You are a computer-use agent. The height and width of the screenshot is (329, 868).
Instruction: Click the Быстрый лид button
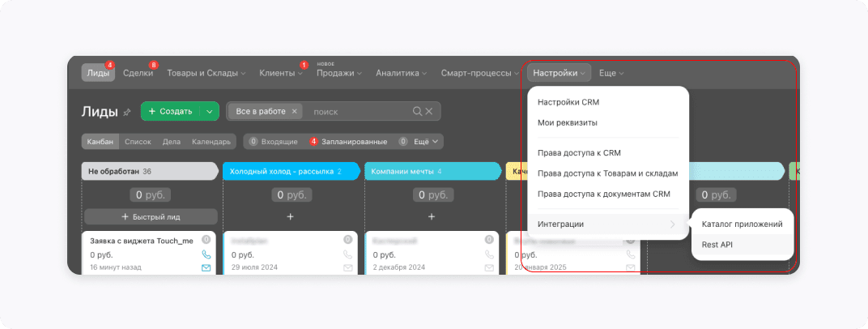151,216
